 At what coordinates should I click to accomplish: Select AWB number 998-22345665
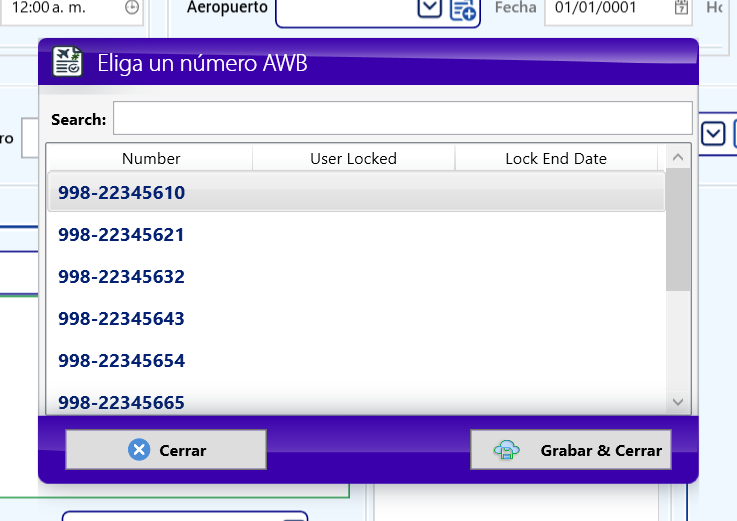(x=356, y=402)
